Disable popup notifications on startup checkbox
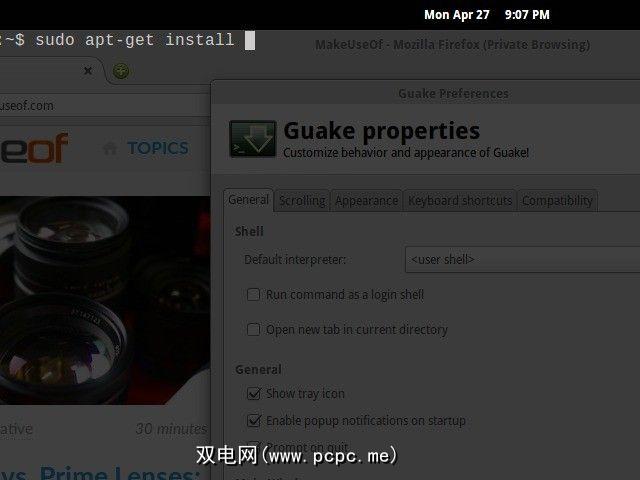The image size is (640, 480). pos(253,420)
